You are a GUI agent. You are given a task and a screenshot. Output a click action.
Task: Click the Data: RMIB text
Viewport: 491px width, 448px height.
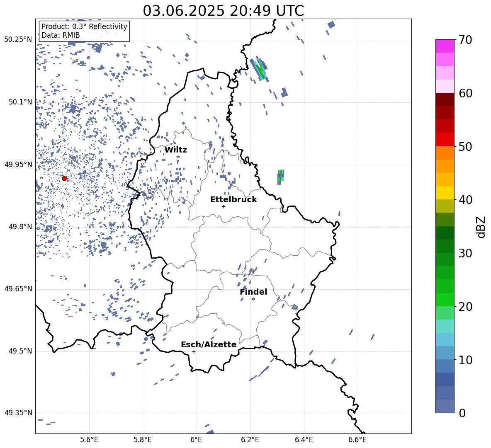(x=61, y=35)
